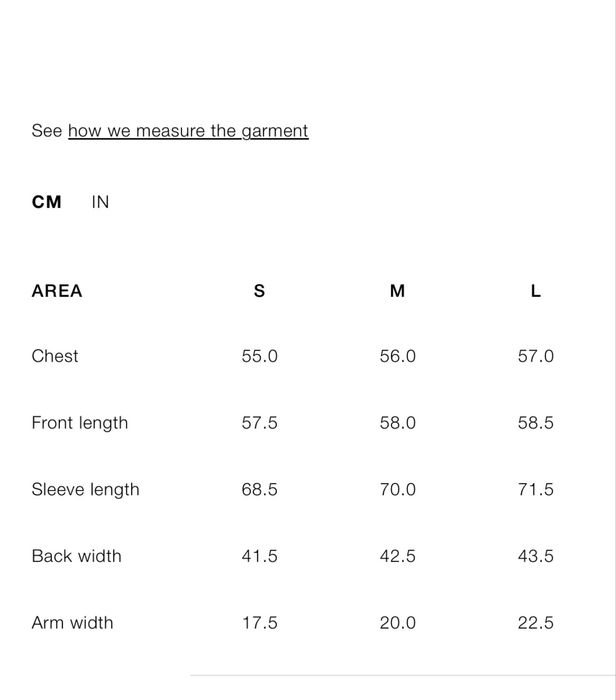Select the S size column header
The image size is (616, 700).
[x=259, y=291]
